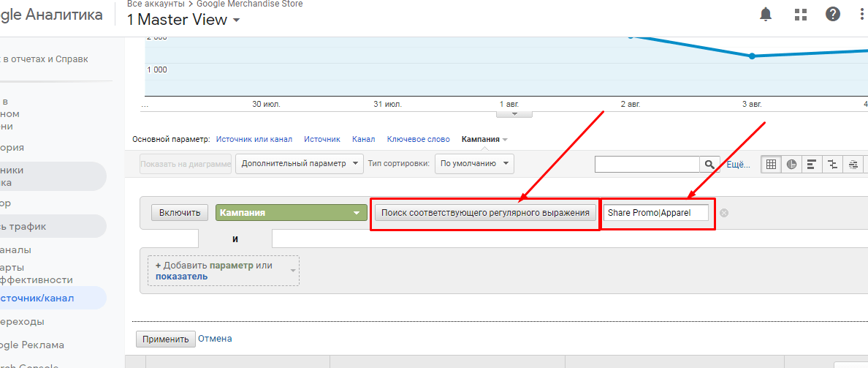
Task: Open the По умолчанию sort type dropdown
Action: (474, 164)
